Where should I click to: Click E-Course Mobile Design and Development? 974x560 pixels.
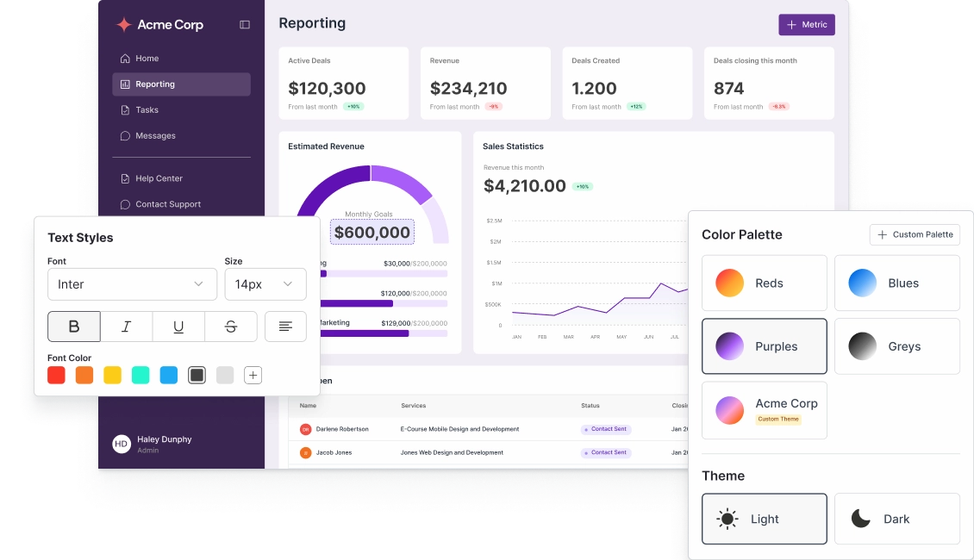pyautogui.click(x=459, y=430)
